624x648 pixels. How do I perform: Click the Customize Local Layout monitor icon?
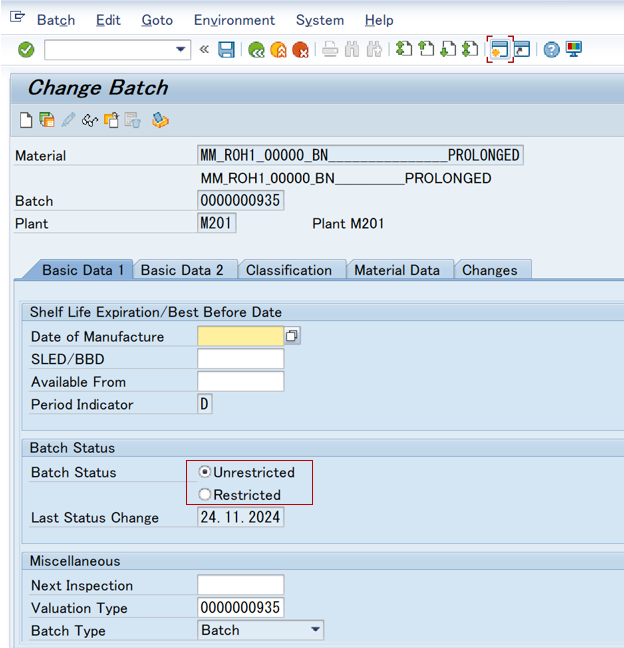pos(574,50)
